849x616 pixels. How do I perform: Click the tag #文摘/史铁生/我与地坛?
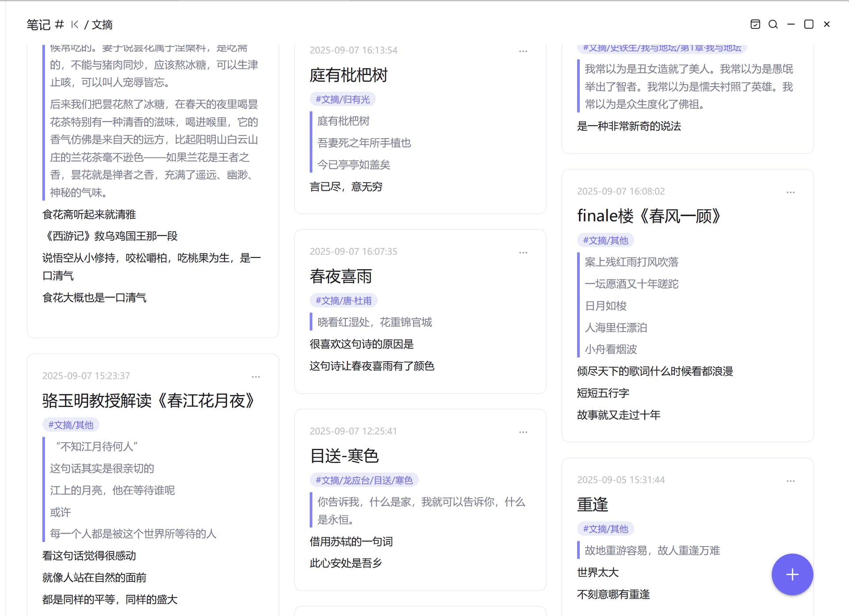pyautogui.click(x=662, y=48)
